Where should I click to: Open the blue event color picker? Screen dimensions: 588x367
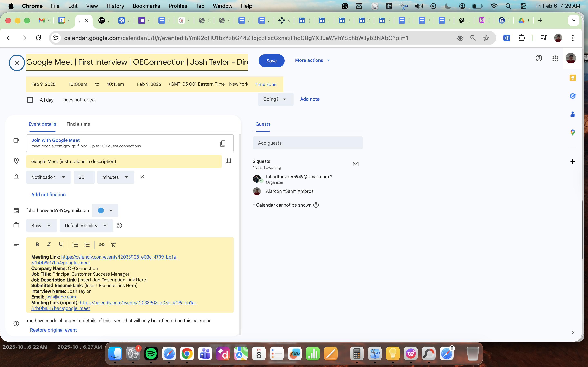(x=105, y=210)
